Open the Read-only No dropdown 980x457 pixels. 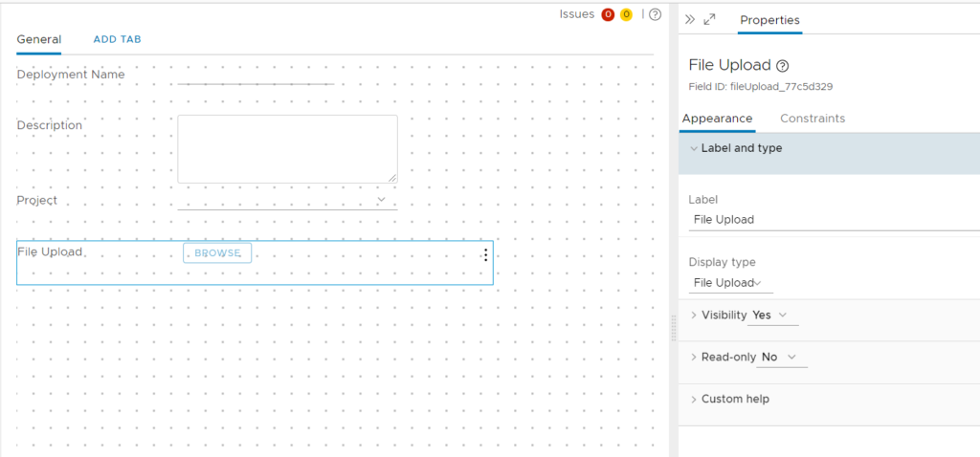[782, 357]
